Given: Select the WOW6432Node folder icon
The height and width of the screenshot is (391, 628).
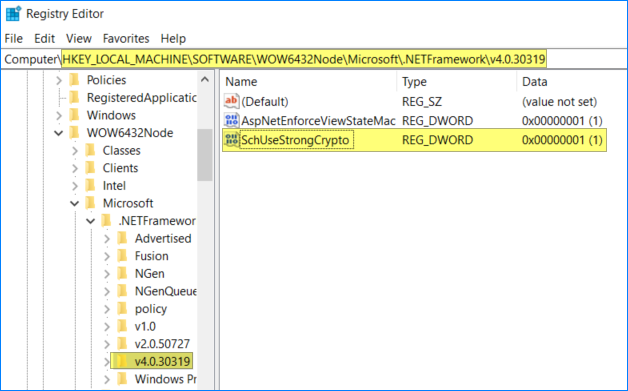Looking at the screenshot, I should tap(74, 133).
